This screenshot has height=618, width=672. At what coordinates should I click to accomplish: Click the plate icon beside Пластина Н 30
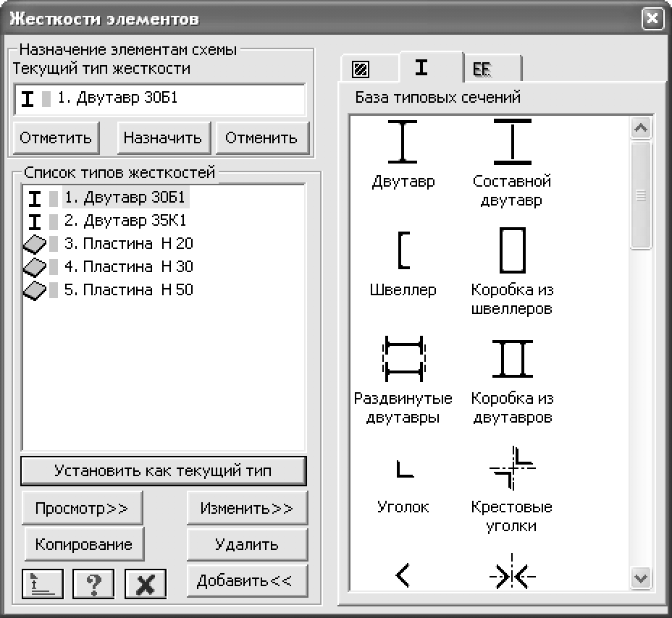click(x=35, y=267)
